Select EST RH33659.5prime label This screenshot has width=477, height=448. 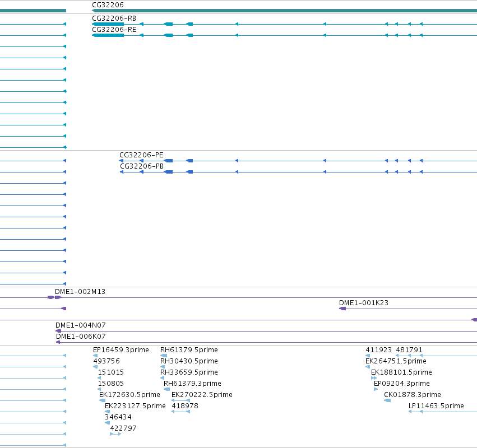click(189, 372)
